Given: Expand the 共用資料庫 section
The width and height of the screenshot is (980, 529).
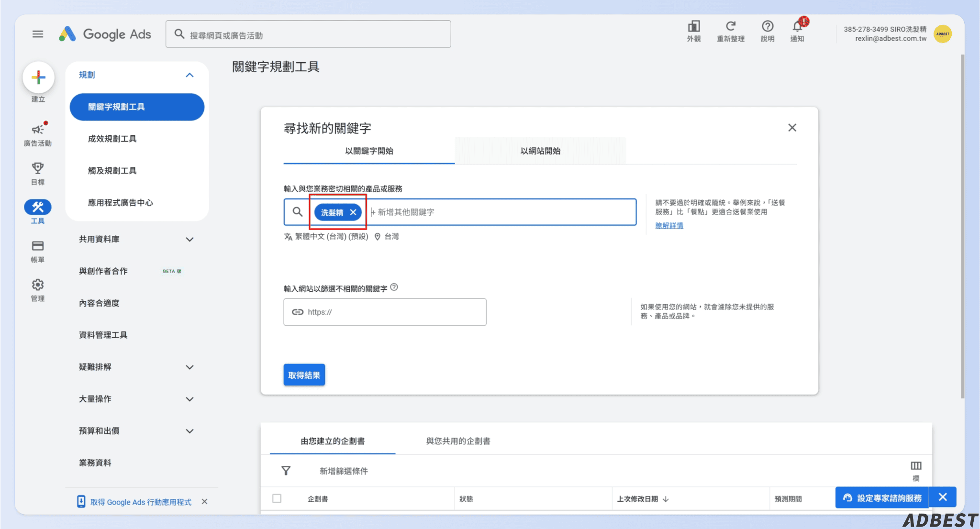Looking at the screenshot, I should click(x=190, y=239).
